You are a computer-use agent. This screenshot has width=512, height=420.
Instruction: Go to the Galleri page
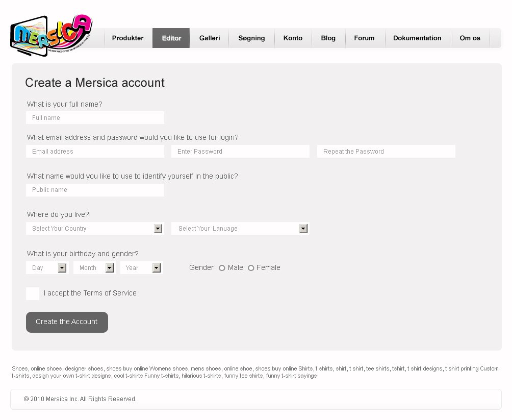pyautogui.click(x=209, y=38)
